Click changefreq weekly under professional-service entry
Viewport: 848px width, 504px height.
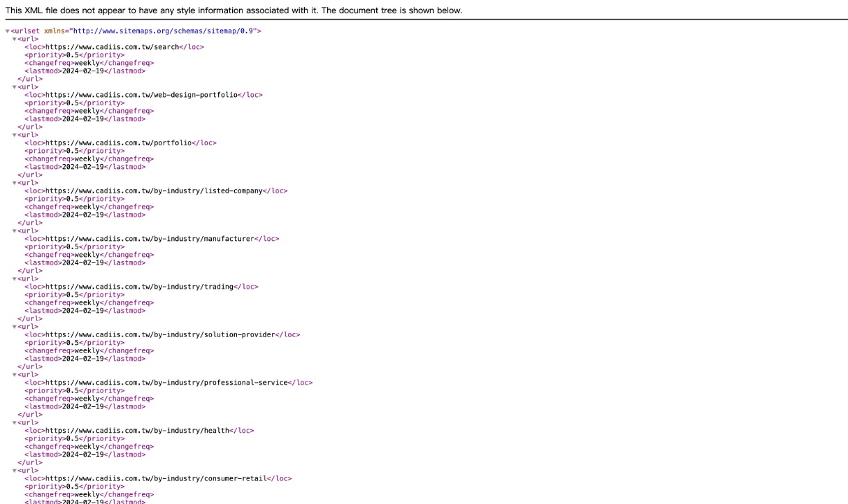(87, 399)
